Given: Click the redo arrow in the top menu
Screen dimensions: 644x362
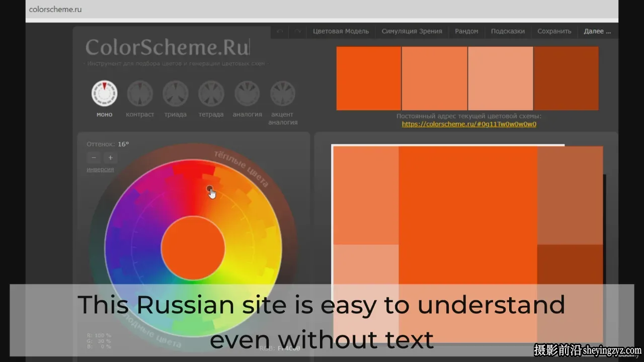Looking at the screenshot, I should (298, 31).
